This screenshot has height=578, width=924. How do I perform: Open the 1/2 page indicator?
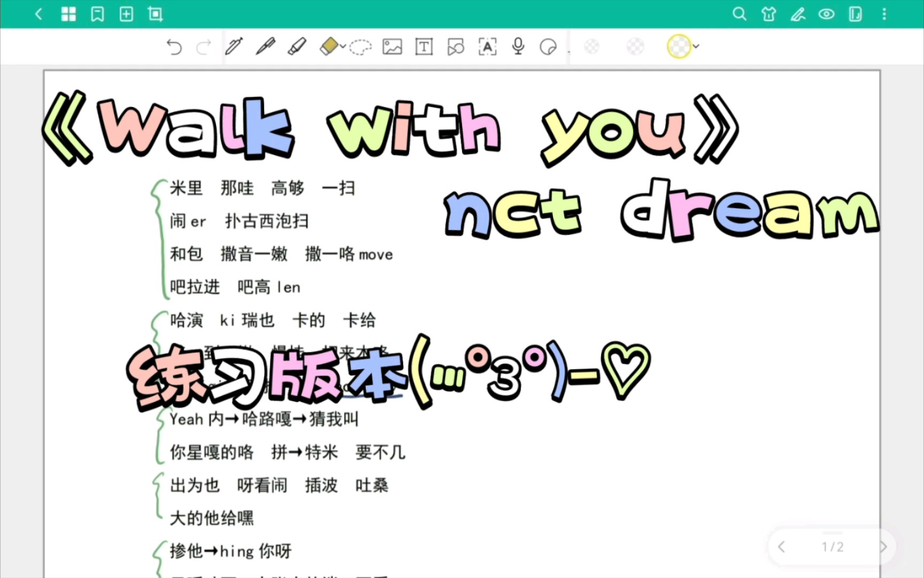point(833,547)
